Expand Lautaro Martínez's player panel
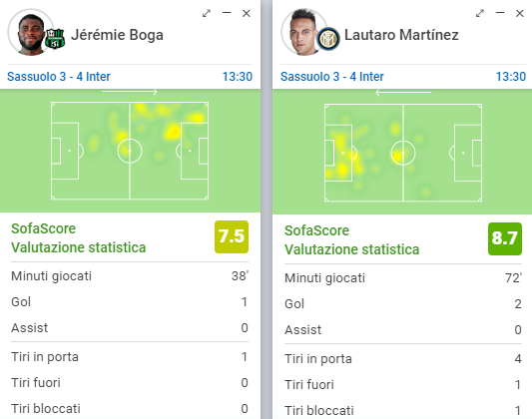Screen dimensions: 532x419 coord(480,14)
